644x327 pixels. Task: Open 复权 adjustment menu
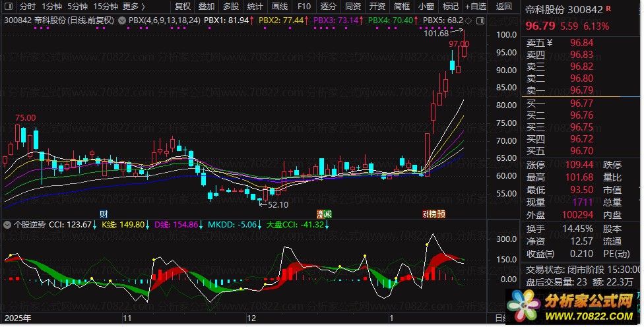[x=182, y=6]
